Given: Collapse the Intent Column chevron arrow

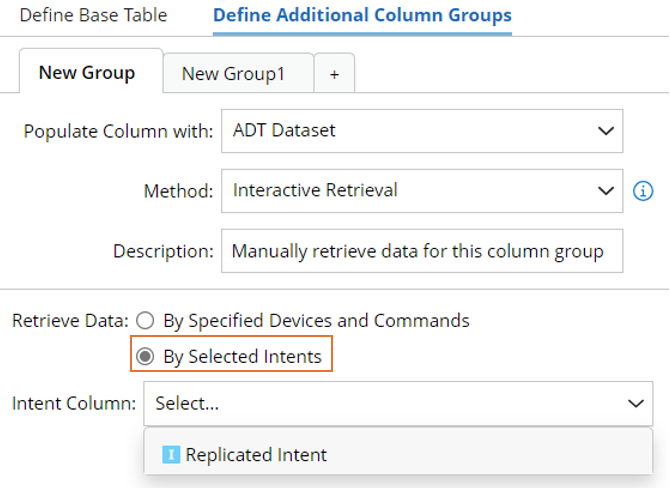Looking at the screenshot, I should coord(635,404).
